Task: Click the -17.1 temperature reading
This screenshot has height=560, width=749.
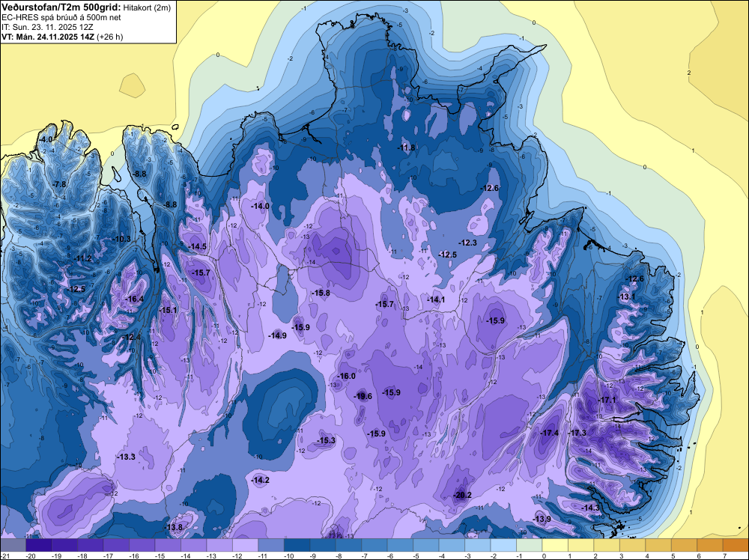Action: [607, 400]
